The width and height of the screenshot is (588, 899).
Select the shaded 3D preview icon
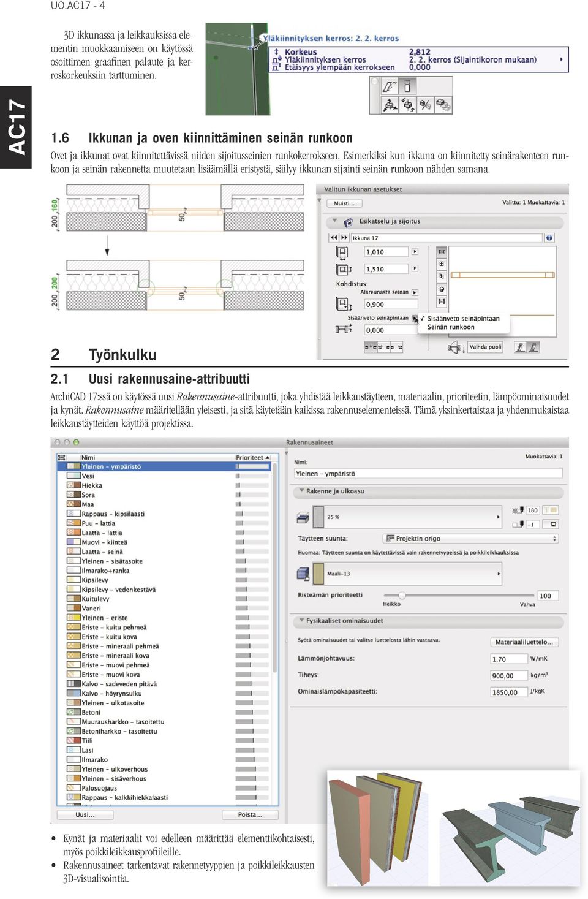tap(442, 289)
